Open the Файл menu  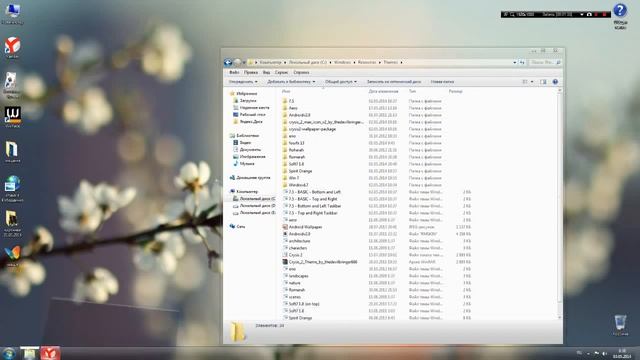click(234, 72)
